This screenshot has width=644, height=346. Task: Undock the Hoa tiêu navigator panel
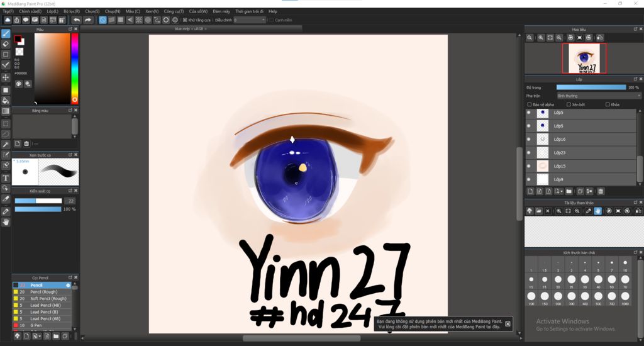[x=635, y=29]
